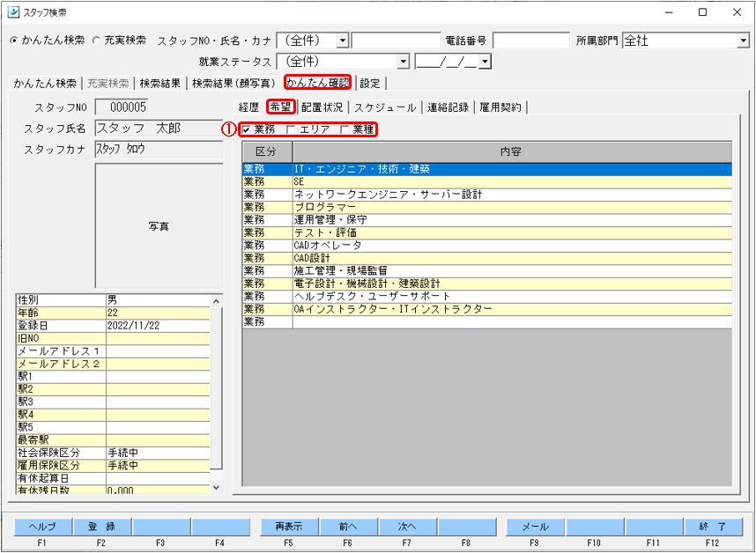The image size is (756, 553).
Task: Select the 施工管理・現場監督 row
Action: click(487, 270)
